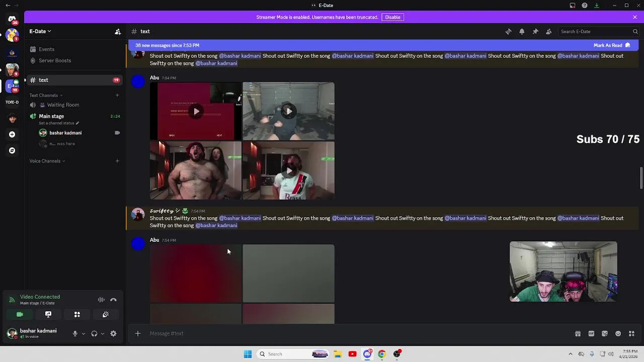The image size is (644, 362).
Task: Click the back arrow in title bar
Action: click(8, 6)
